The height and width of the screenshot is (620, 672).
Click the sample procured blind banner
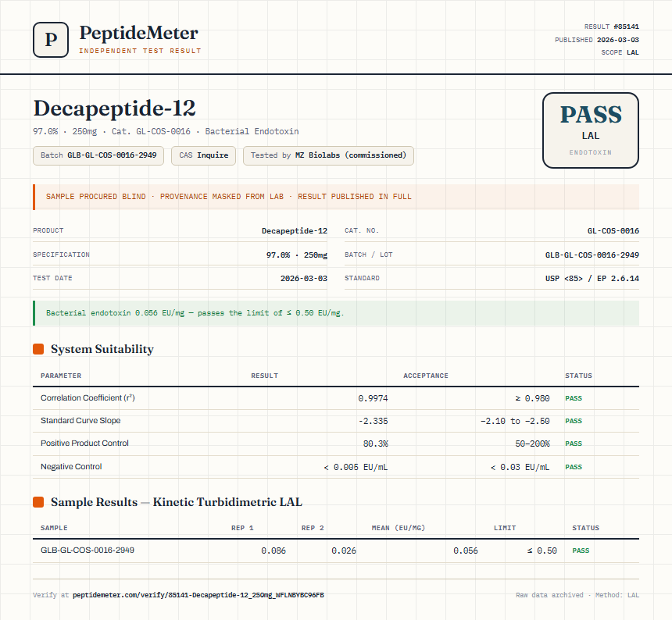point(336,197)
